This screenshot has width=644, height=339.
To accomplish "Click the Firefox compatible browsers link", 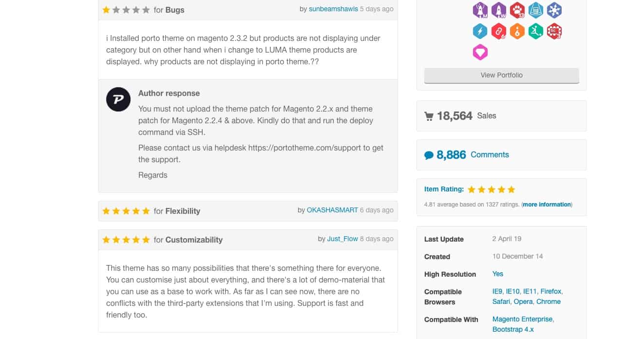I will 550,291.
